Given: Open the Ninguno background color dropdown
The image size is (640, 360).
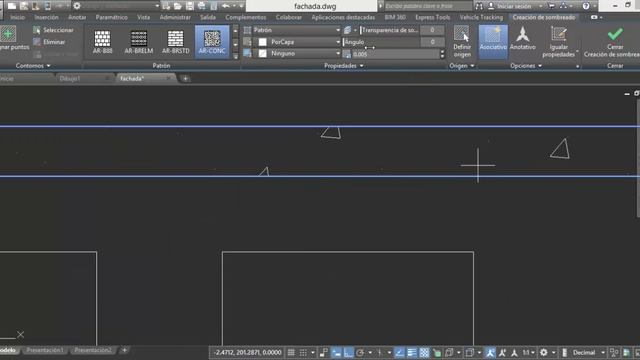Looking at the screenshot, I should click(x=297, y=53).
